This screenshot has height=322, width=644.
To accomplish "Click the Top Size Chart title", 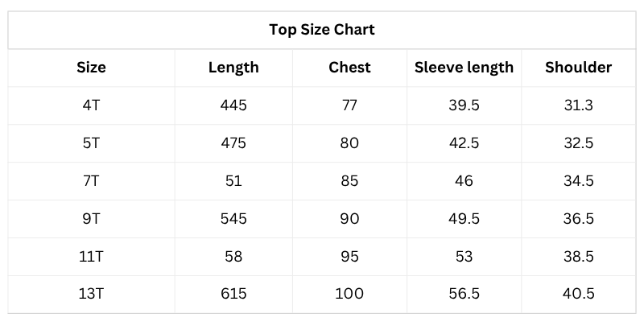I will [x=322, y=31].
